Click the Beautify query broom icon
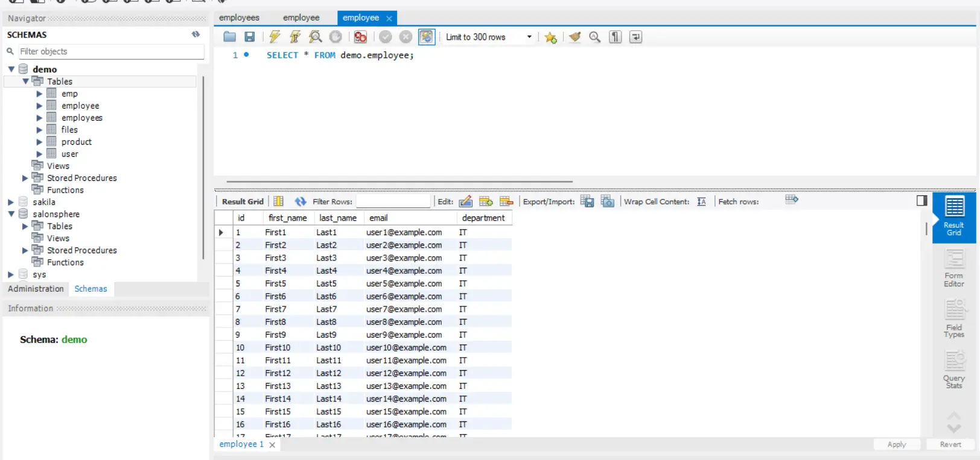 (574, 37)
